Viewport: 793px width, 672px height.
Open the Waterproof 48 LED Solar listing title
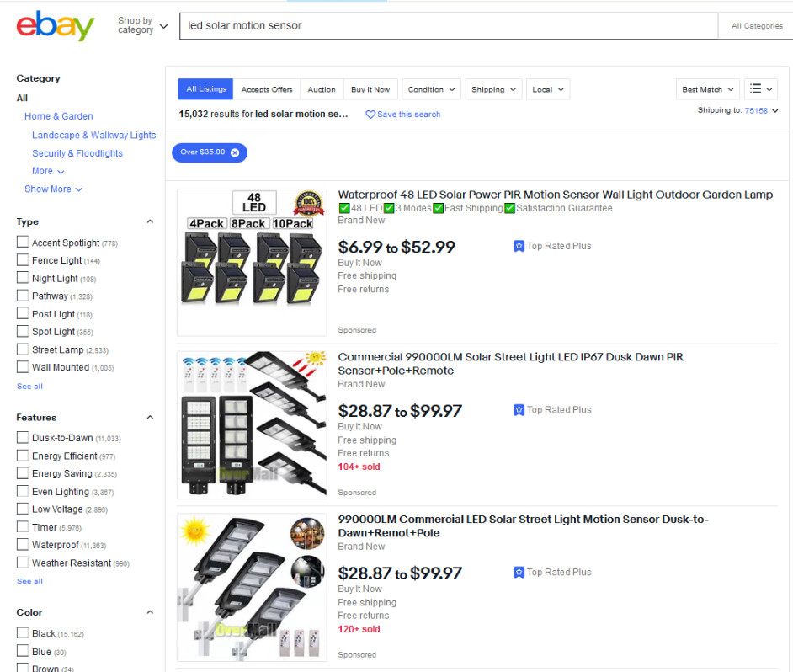[x=556, y=195]
